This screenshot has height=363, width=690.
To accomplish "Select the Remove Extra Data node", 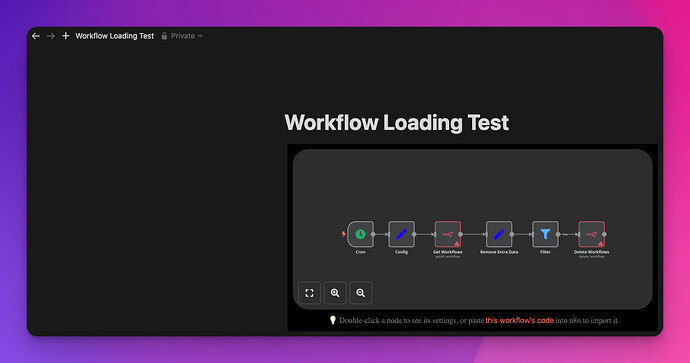I will [x=499, y=234].
